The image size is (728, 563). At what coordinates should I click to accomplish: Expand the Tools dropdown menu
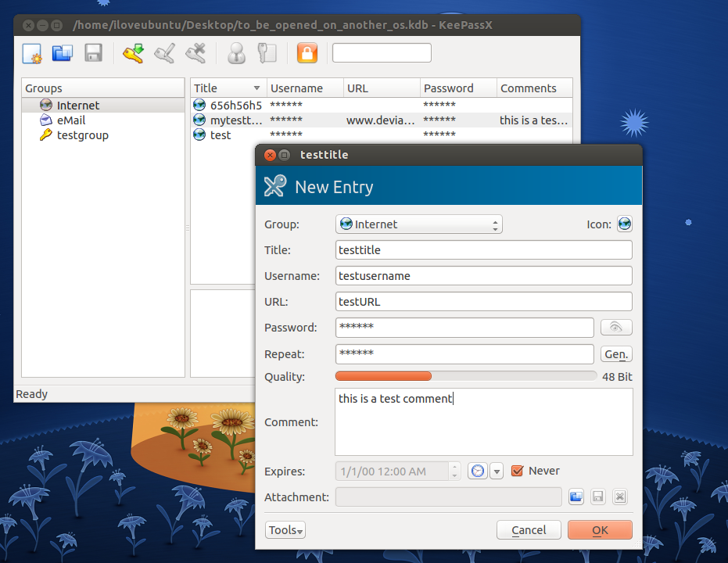(285, 530)
